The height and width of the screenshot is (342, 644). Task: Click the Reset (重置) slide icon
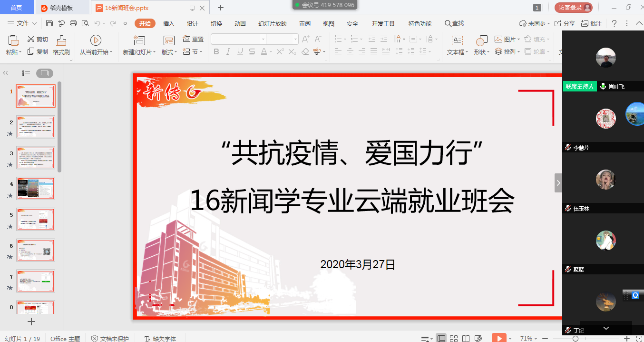click(x=193, y=40)
